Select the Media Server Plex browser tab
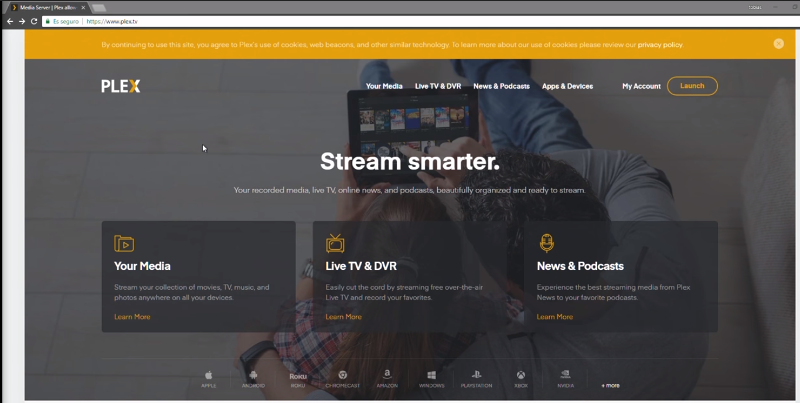Screen dimensions: 800x403 tap(48, 8)
